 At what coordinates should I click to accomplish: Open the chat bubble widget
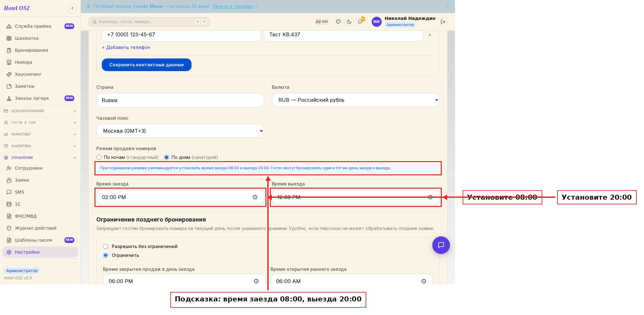point(441,245)
